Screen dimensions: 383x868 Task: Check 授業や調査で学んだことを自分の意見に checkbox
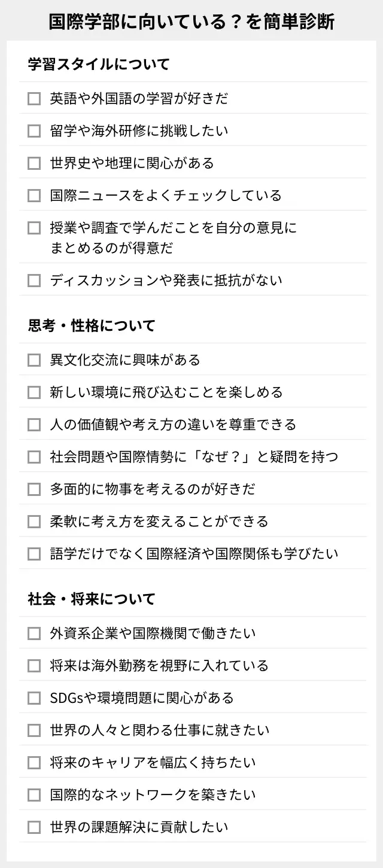pos(34,228)
